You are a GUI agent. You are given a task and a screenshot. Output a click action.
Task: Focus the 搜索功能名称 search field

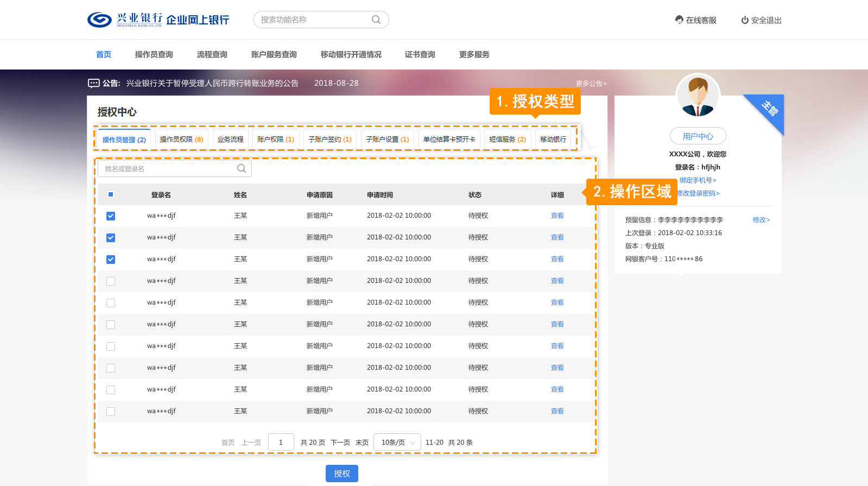(321, 20)
